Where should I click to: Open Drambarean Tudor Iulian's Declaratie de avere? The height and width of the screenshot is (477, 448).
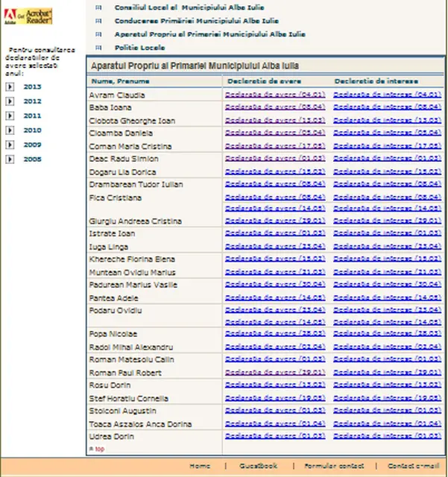tap(275, 184)
